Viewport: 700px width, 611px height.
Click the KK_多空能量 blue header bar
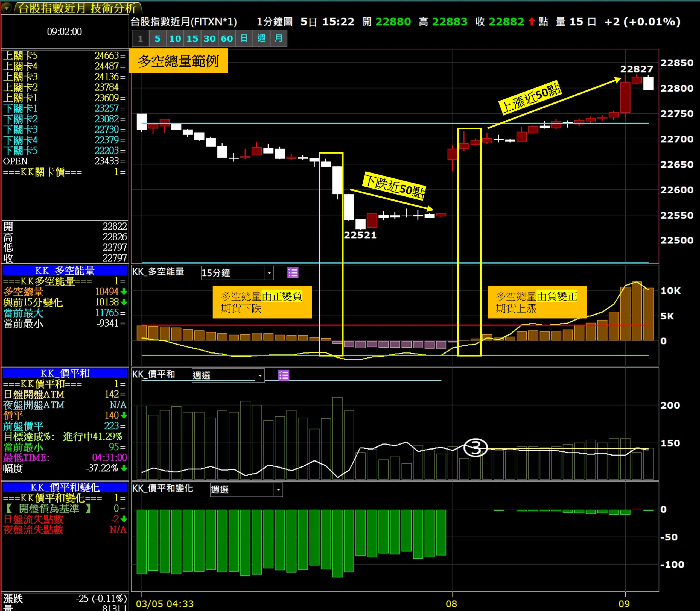tap(65, 271)
